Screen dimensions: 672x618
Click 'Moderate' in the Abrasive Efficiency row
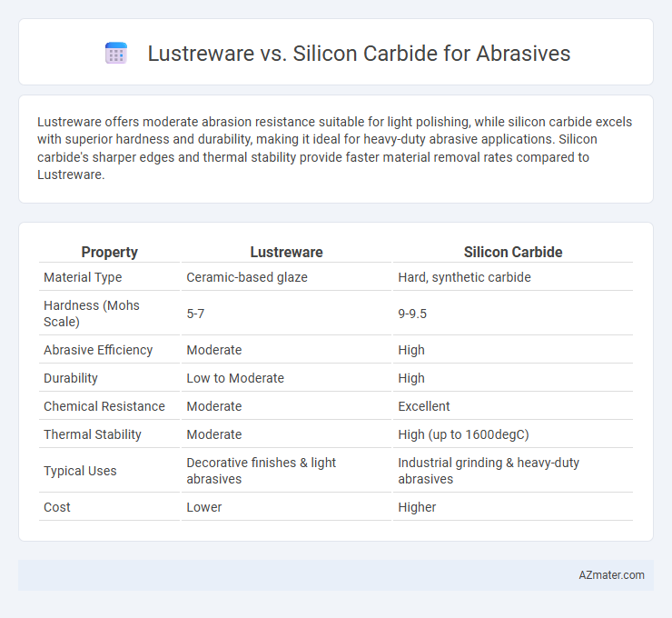[x=213, y=350]
